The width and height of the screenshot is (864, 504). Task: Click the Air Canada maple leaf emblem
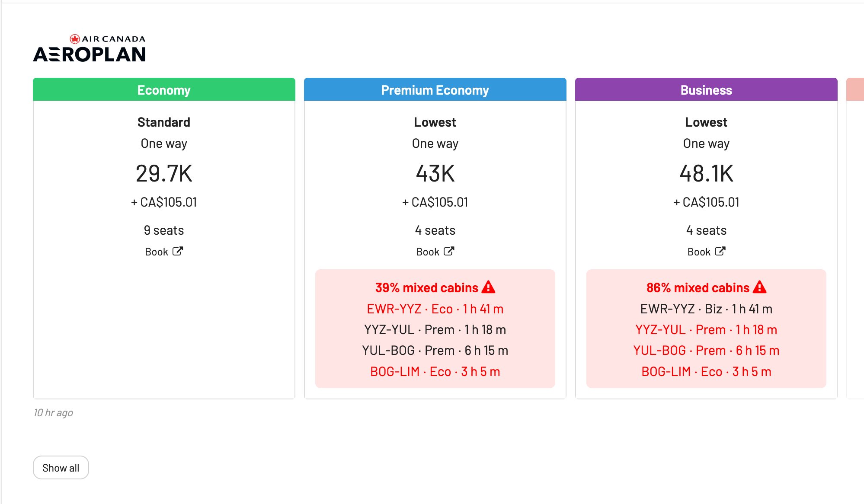tap(75, 39)
